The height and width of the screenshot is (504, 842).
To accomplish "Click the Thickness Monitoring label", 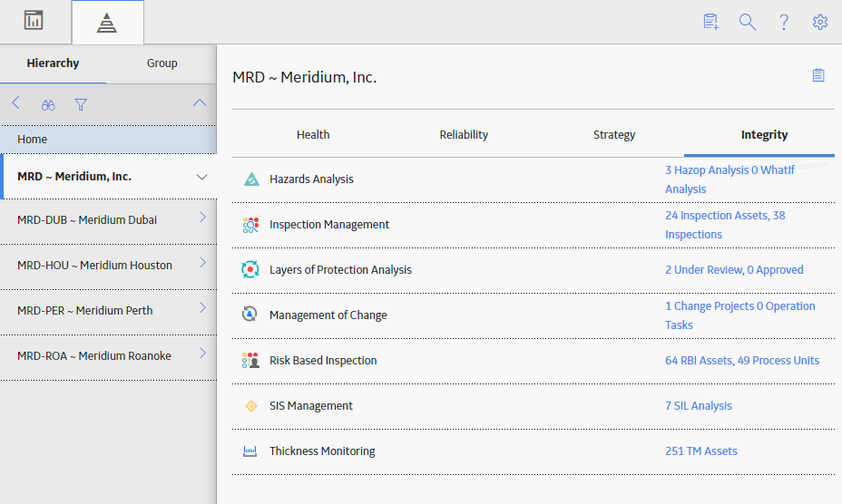I will [322, 451].
